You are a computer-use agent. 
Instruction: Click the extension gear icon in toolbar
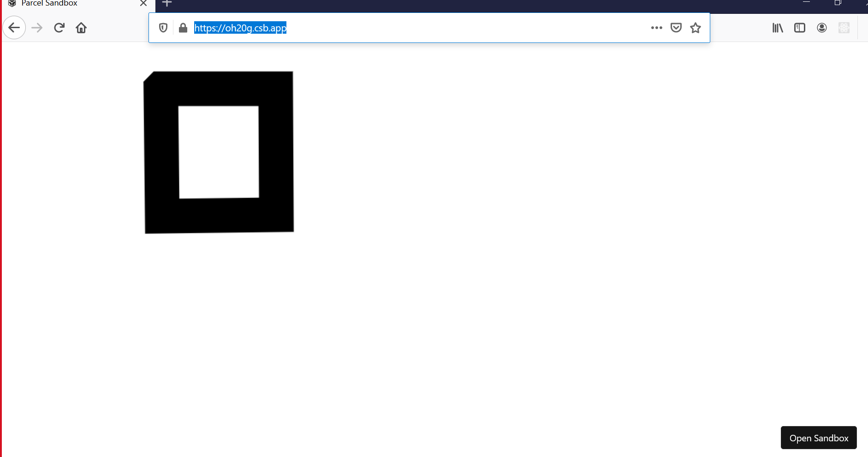pyautogui.click(x=844, y=28)
